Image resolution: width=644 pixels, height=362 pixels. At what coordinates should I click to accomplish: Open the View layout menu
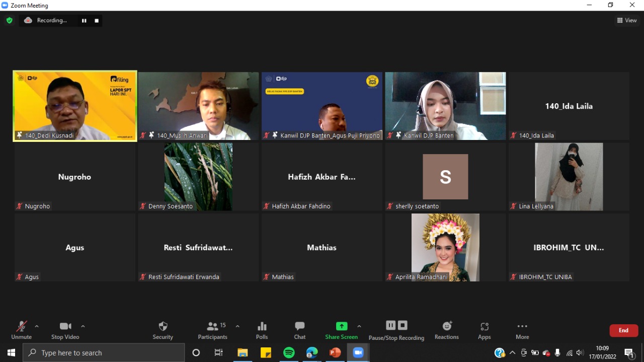point(627,21)
